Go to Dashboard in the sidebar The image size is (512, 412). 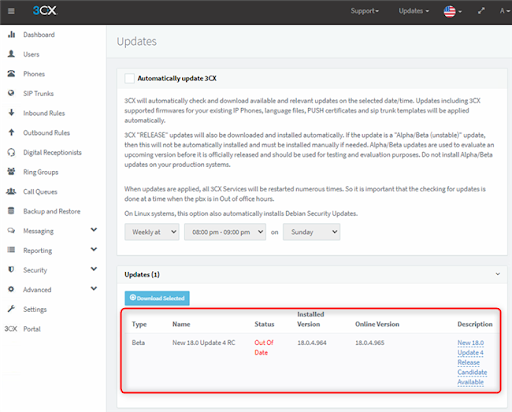coord(39,35)
